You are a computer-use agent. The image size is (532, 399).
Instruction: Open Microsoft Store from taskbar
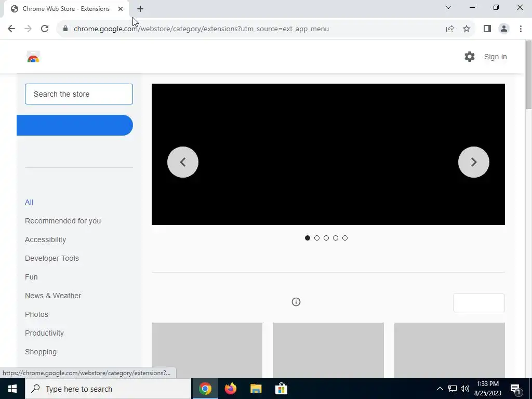click(x=281, y=389)
